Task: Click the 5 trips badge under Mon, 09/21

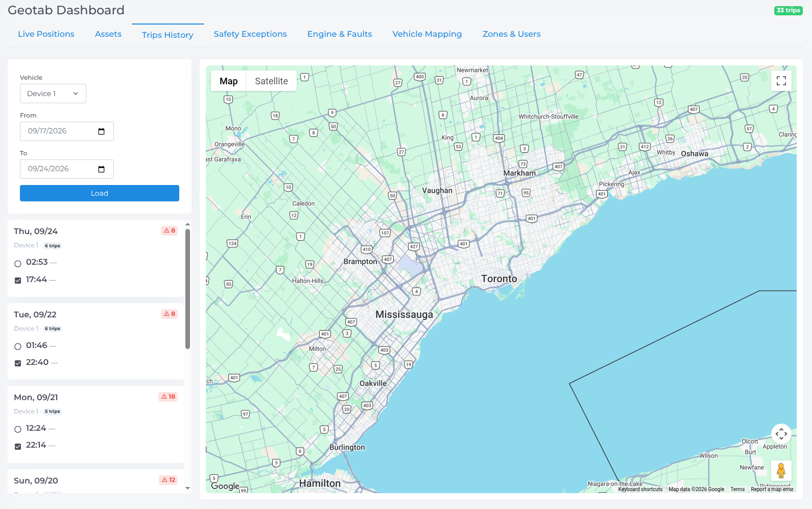Action: (52, 411)
